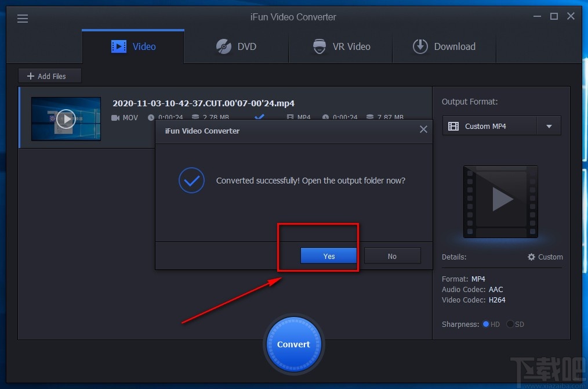Click the Video film strip icon
The image size is (588, 389).
pos(119,46)
